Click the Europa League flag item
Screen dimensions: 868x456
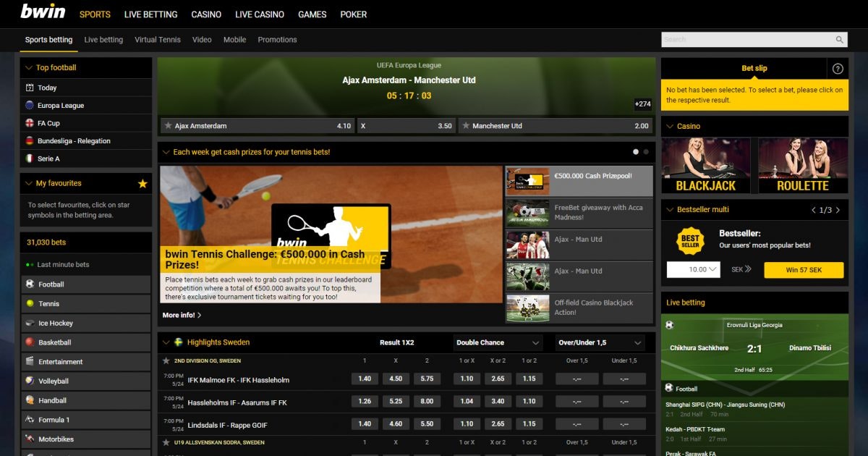[x=30, y=106]
